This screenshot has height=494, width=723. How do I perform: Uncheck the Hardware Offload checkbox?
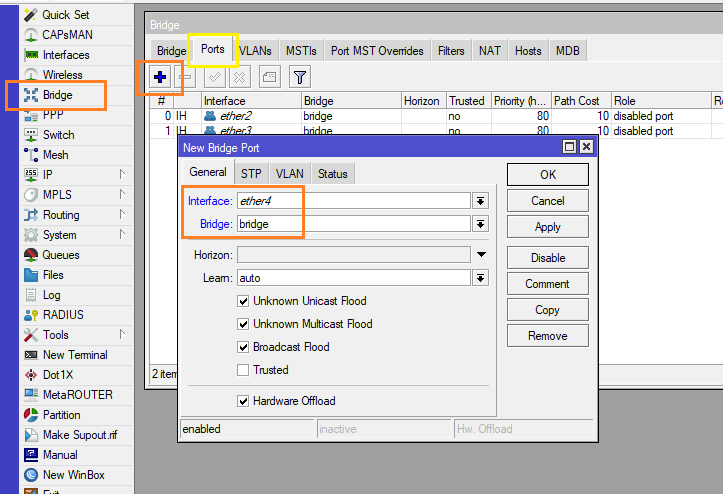(243, 401)
